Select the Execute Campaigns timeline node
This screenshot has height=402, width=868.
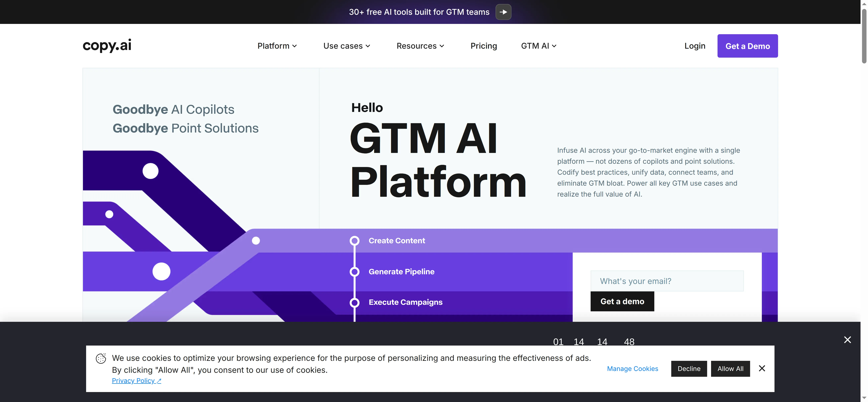pos(355,302)
